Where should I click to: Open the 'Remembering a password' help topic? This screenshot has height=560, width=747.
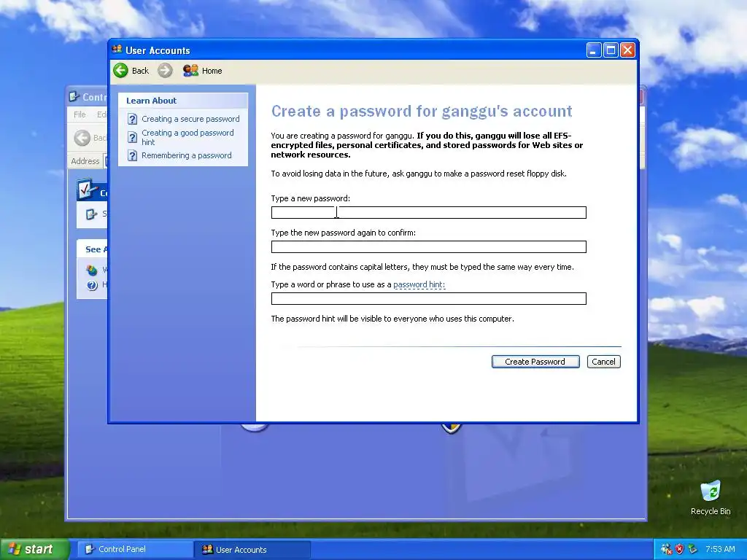[x=186, y=155]
